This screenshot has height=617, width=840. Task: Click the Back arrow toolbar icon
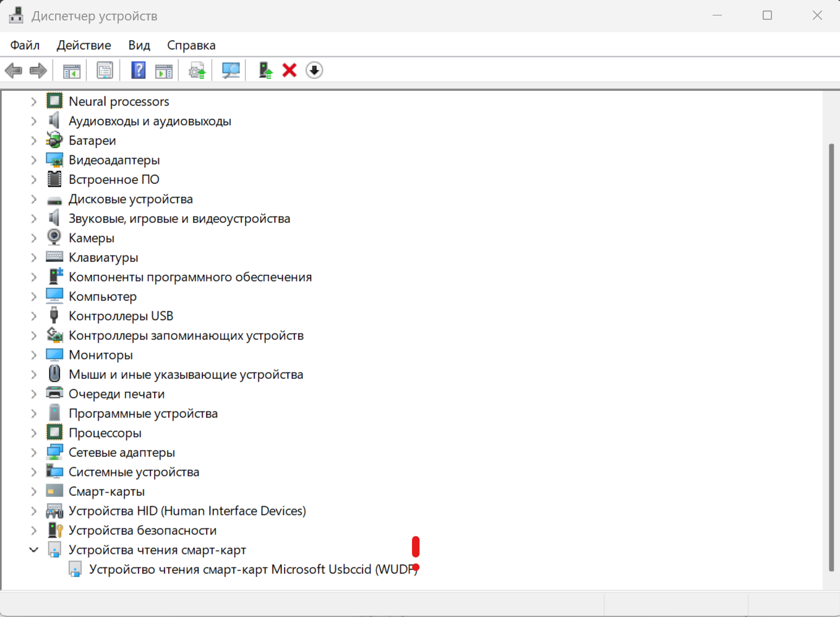coord(14,71)
